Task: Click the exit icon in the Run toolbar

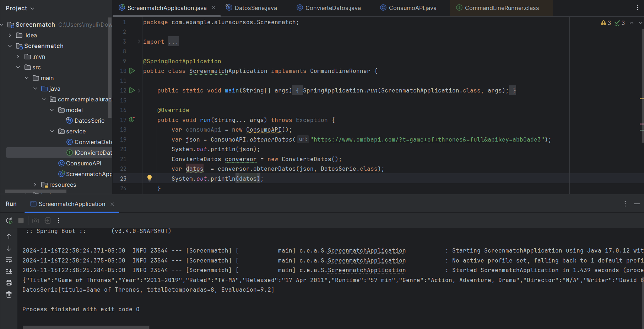Action: coord(48,221)
